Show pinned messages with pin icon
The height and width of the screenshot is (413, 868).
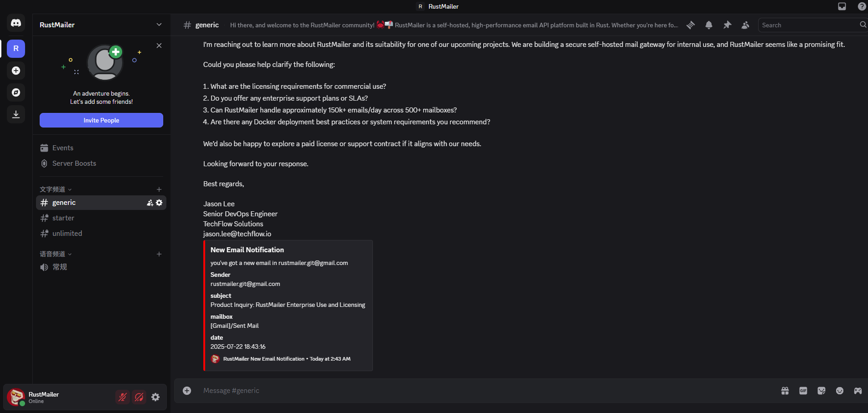coord(727,25)
